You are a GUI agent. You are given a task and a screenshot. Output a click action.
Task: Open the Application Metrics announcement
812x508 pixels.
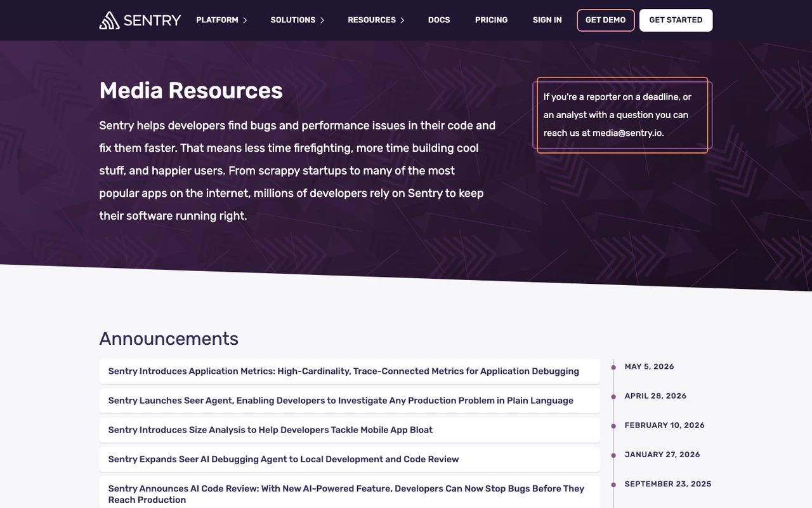coord(350,371)
